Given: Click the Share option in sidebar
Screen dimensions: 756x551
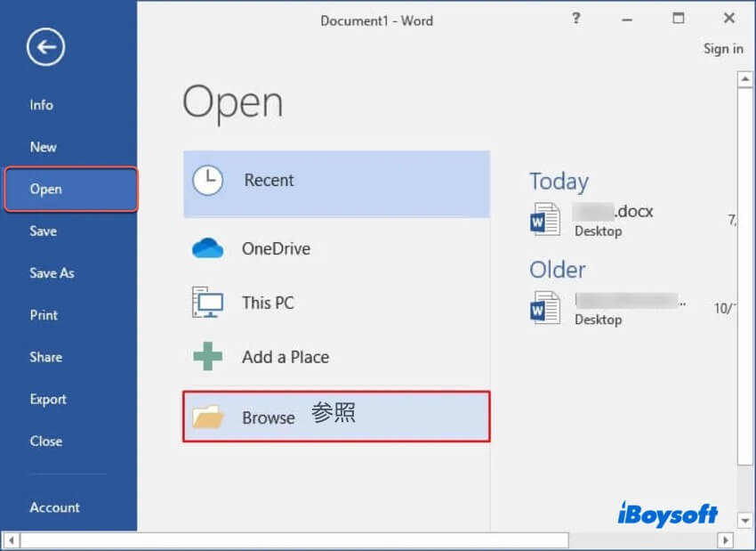Looking at the screenshot, I should [x=45, y=357].
